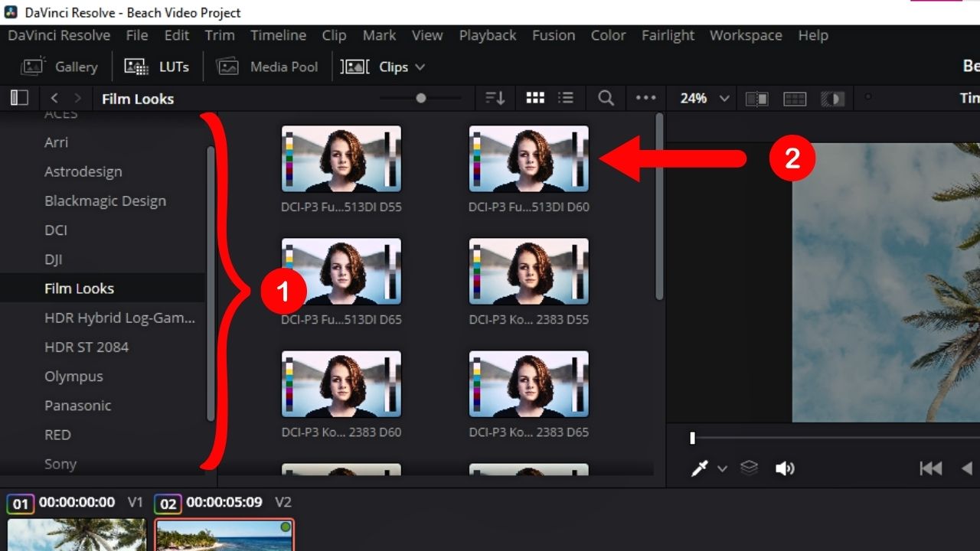Image resolution: width=980 pixels, height=551 pixels.
Task: Mute audio with the speaker icon
Action: click(785, 468)
